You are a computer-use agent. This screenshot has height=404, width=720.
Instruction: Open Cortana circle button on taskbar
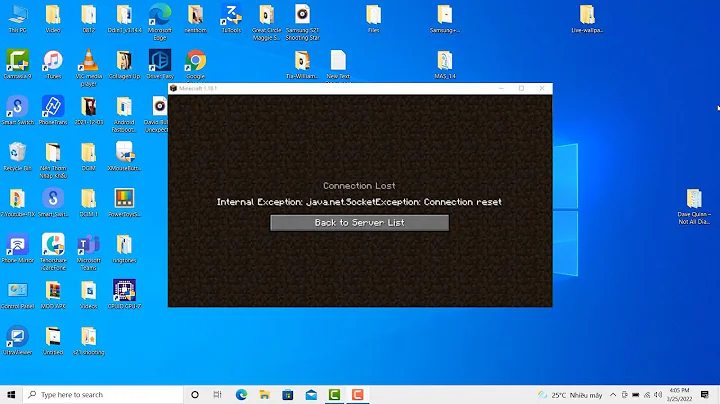195,395
